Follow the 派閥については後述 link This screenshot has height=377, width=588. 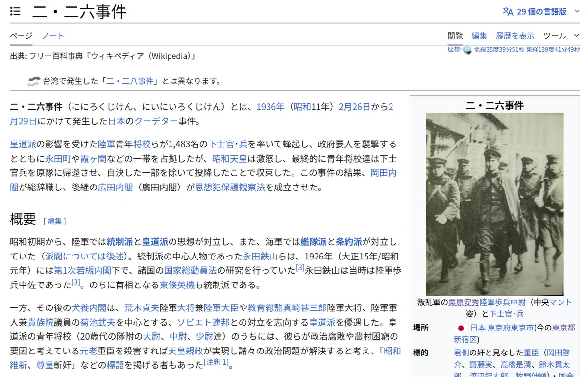coord(85,256)
